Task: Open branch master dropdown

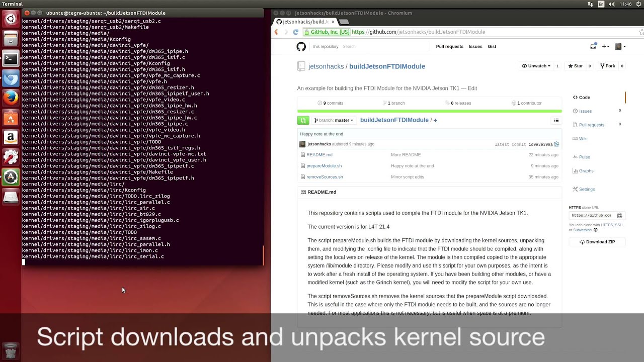Action: click(334, 120)
